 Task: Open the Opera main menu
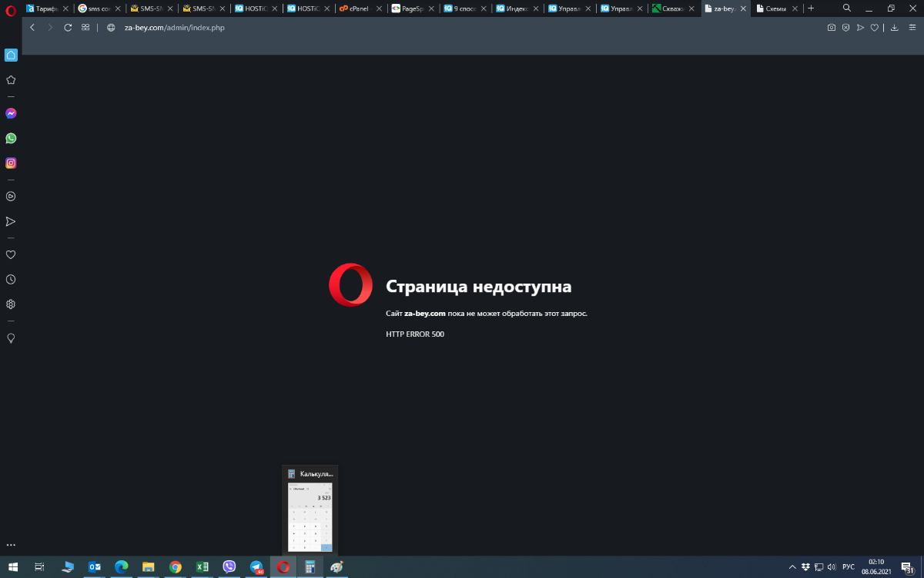click(x=11, y=10)
